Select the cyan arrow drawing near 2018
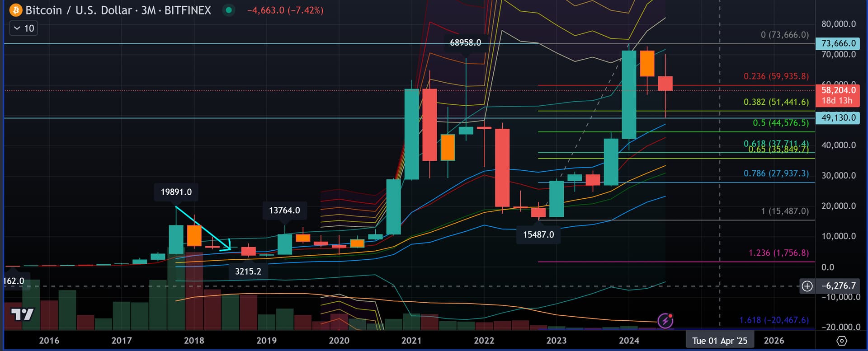Screen dimensions: 868x351 coord(201,229)
